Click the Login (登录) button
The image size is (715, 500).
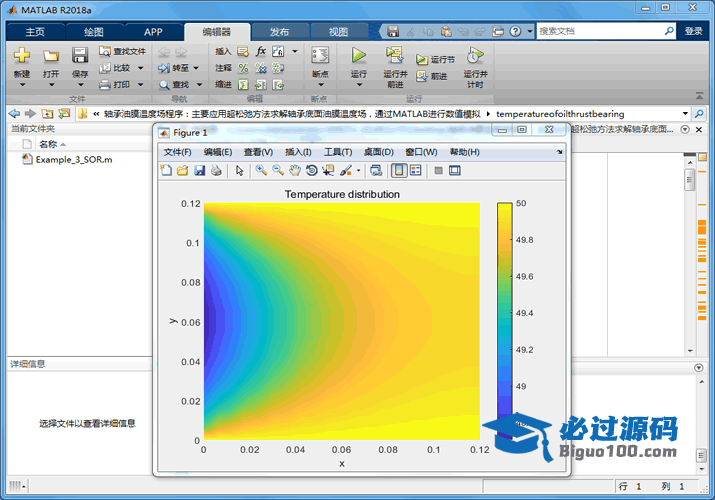click(694, 31)
